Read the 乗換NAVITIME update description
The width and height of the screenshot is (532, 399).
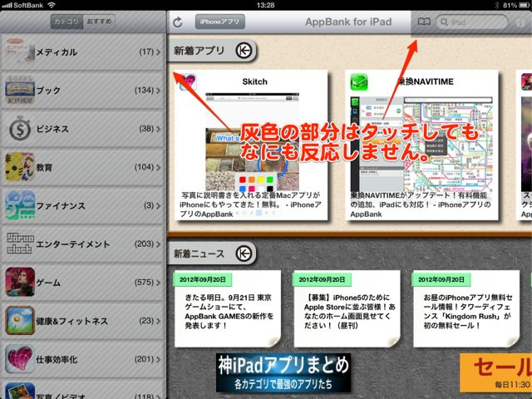[421, 204]
